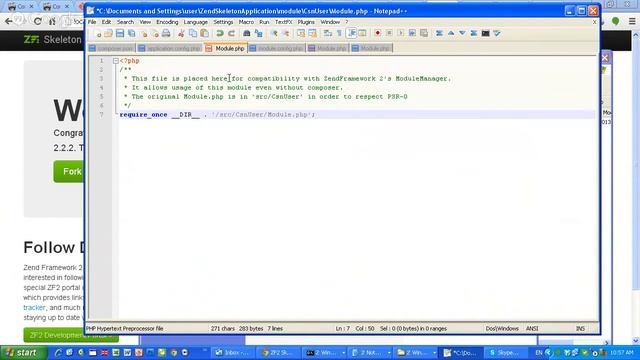
Task: Toggle word wrap toolbar icon
Action: pyautogui.click(x=328, y=33)
